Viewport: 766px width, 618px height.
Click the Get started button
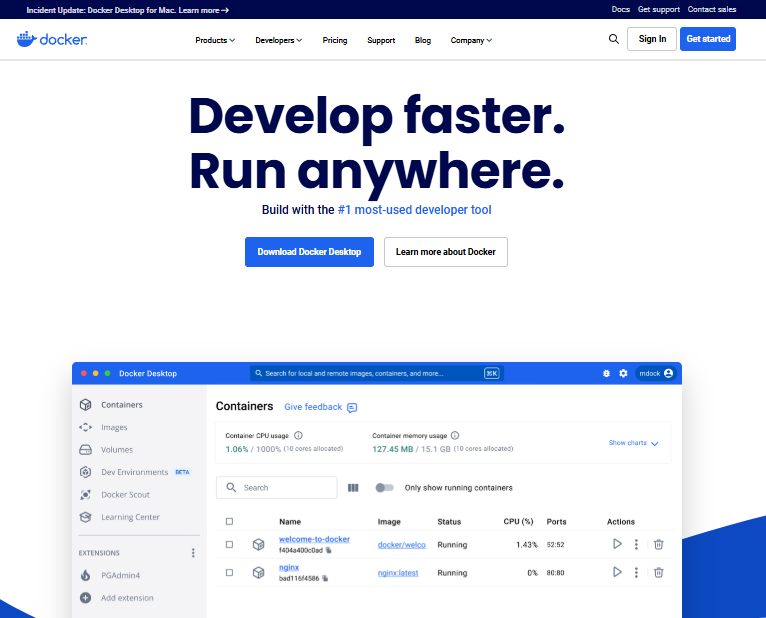(708, 39)
